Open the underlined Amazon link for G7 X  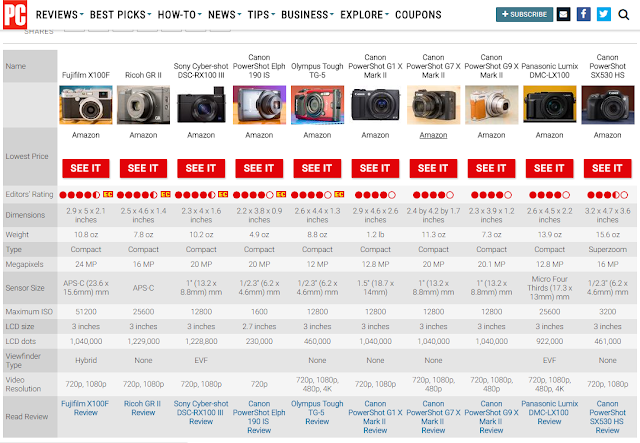[x=433, y=135]
